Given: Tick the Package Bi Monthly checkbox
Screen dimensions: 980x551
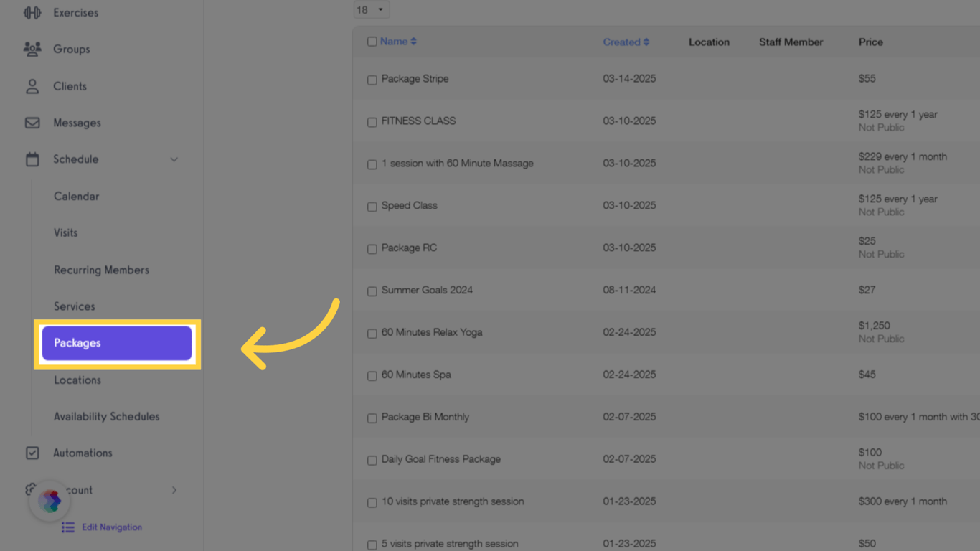Looking at the screenshot, I should (x=372, y=418).
